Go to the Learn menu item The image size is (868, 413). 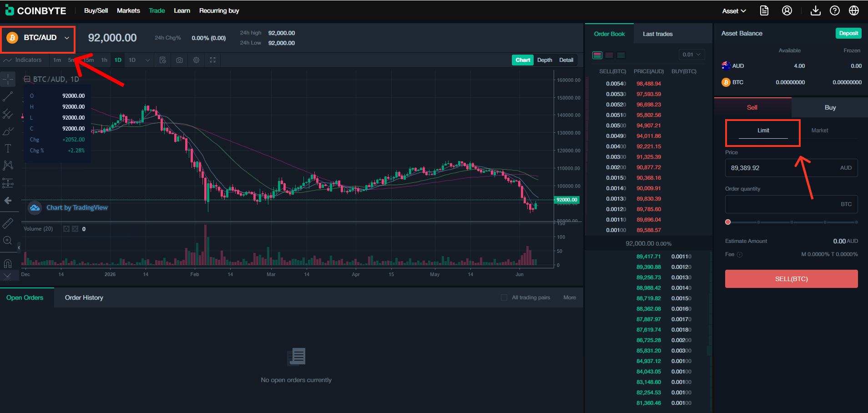[182, 10]
